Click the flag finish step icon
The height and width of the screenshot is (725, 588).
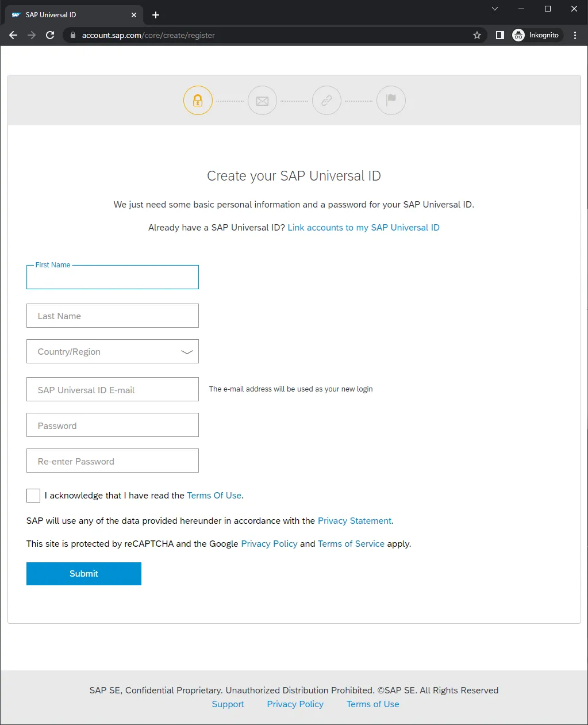(x=391, y=101)
